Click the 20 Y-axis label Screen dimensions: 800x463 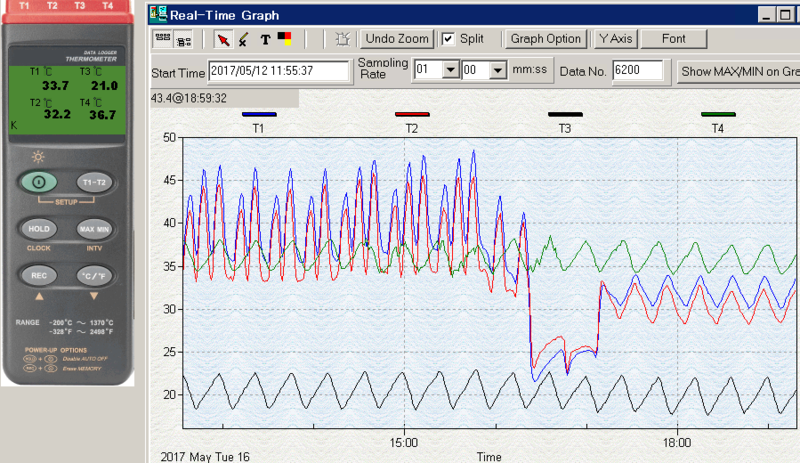(169, 395)
